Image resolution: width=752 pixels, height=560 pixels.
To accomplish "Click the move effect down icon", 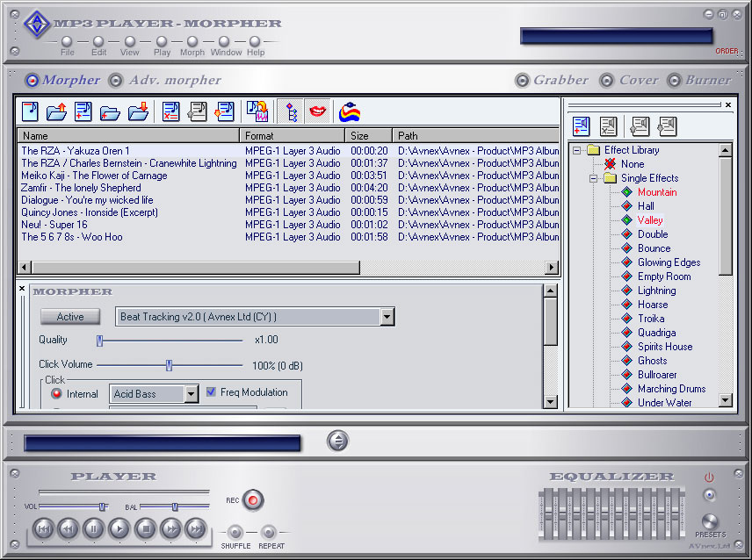I will click(x=667, y=126).
